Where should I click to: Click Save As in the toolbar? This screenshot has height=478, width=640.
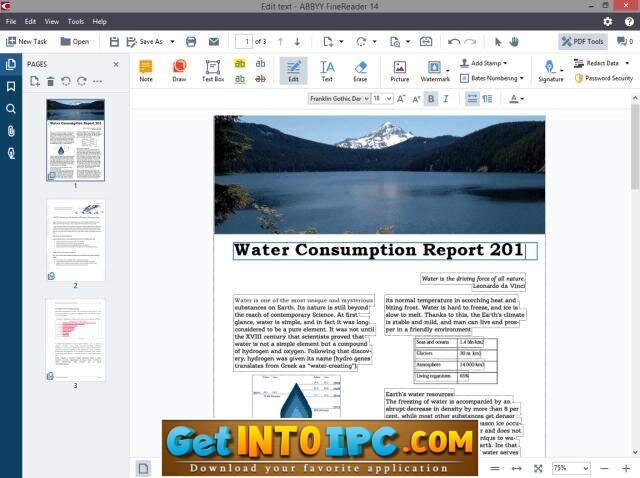(x=145, y=41)
